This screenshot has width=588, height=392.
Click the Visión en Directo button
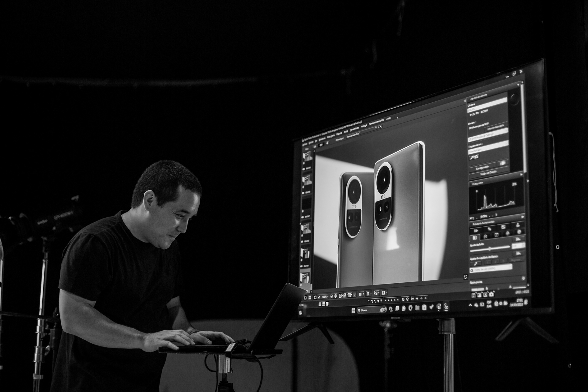tap(488, 173)
